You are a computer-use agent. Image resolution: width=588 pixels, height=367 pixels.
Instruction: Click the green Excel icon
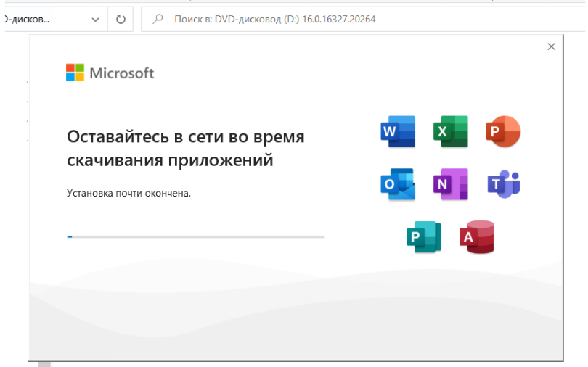point(450,132)
